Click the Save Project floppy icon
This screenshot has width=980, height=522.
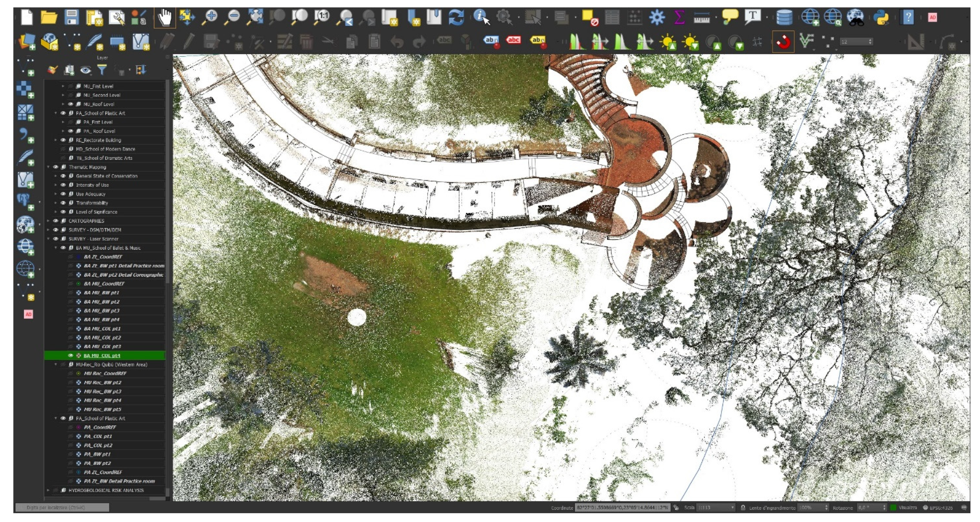[x=71, y=17]
